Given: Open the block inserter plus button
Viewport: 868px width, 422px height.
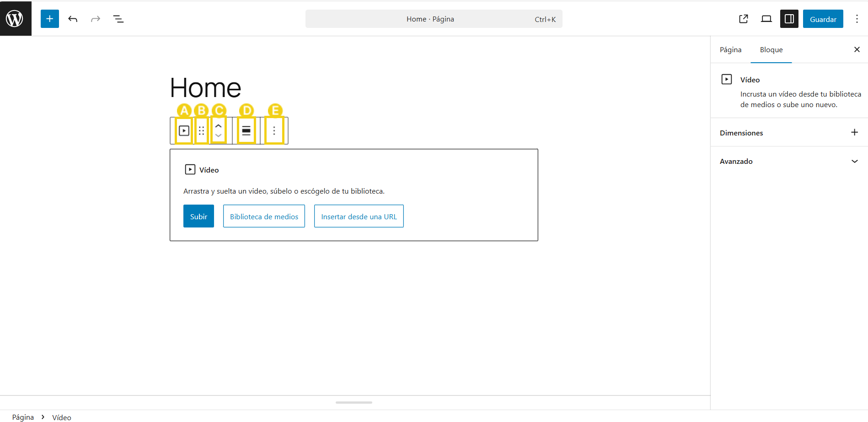Looking at the screenshot, I should pyautogui.click(x=50, y=19).
